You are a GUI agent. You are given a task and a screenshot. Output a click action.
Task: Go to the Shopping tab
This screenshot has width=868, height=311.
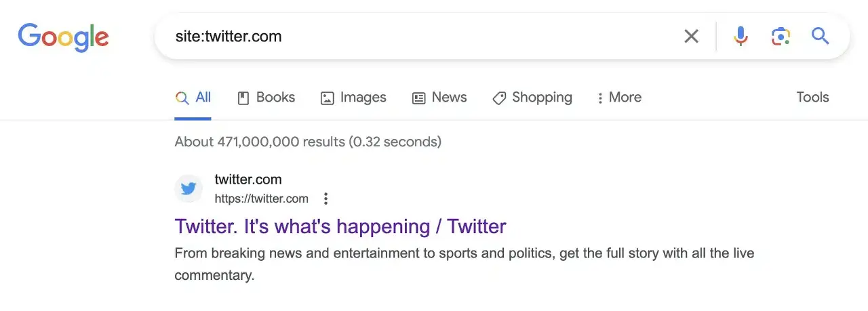pos(532,98)
